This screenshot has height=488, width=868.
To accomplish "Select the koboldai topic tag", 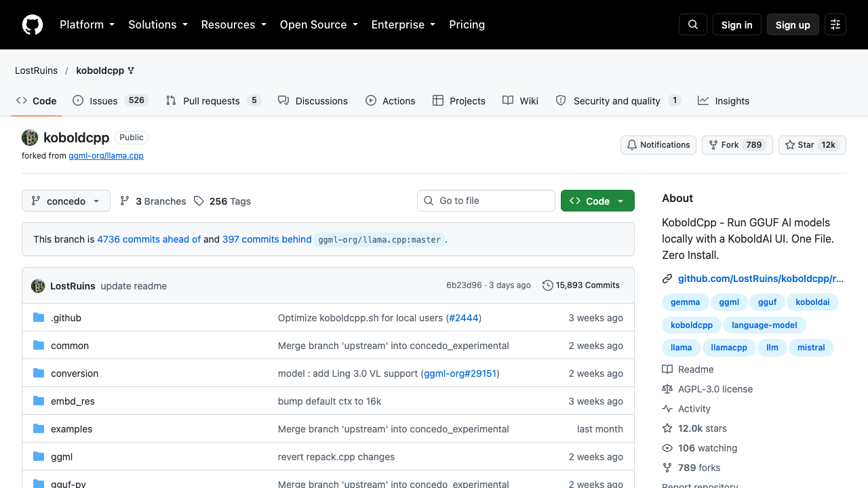I will [x=813, y=302].
